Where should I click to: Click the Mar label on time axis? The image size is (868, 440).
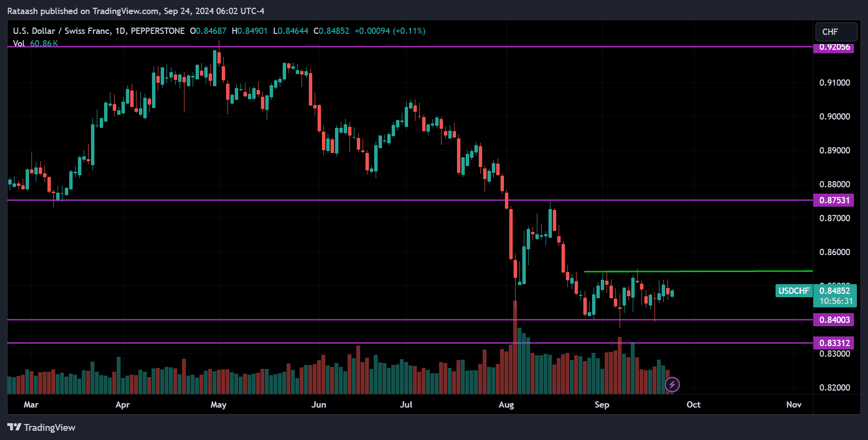coord(31,405)
